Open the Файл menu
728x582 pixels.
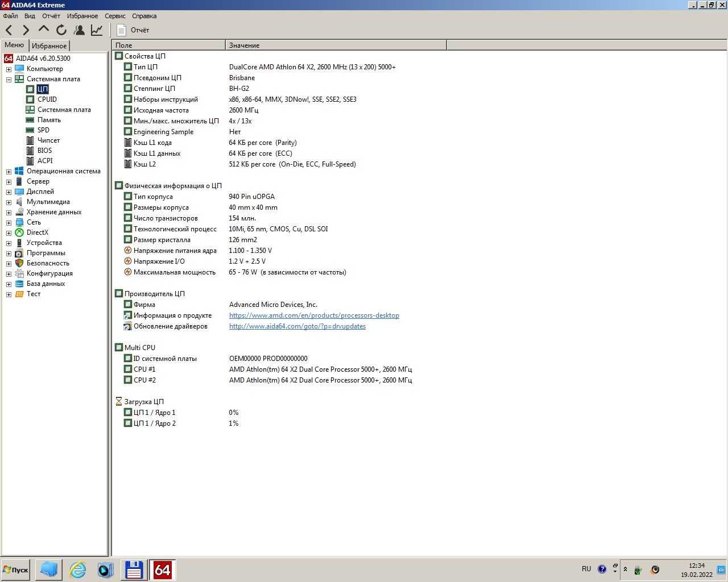pyautogui.click(x=10, y=16)
